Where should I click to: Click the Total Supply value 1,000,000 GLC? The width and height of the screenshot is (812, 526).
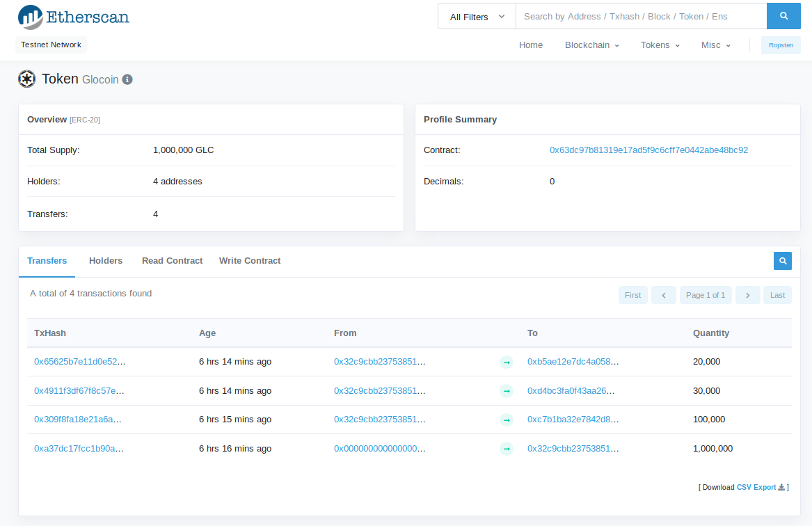coord(183,150)
